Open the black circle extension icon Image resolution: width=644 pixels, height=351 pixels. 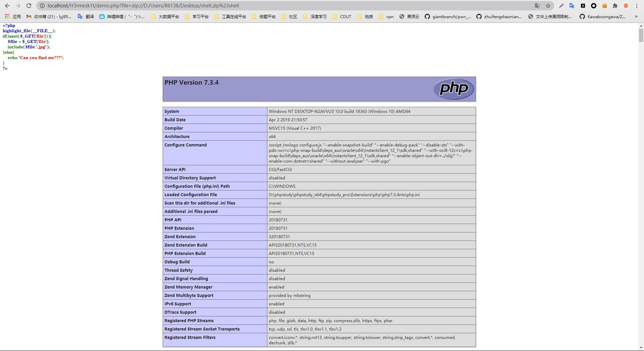594,6
